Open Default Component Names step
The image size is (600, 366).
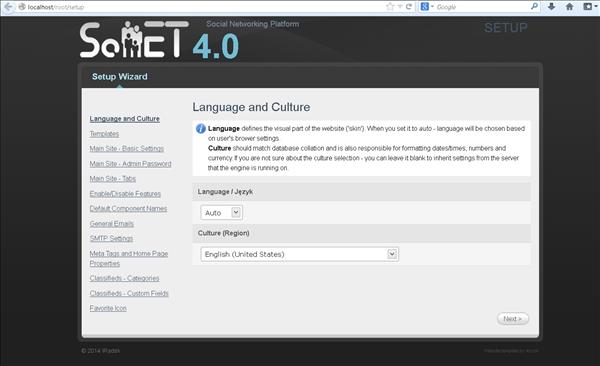pos(129,208)
